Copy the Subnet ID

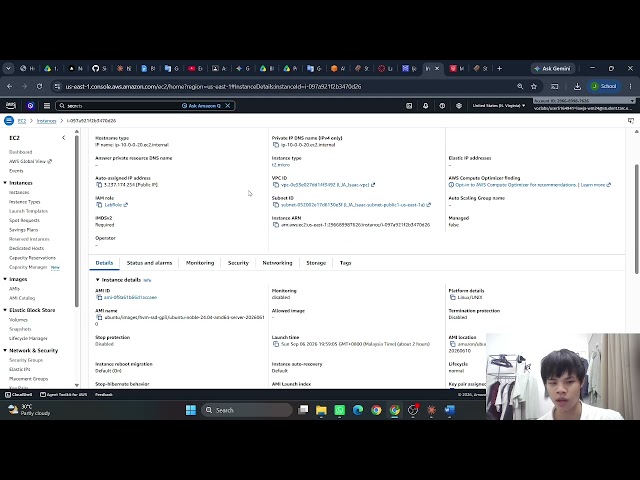tap(276, 205)
